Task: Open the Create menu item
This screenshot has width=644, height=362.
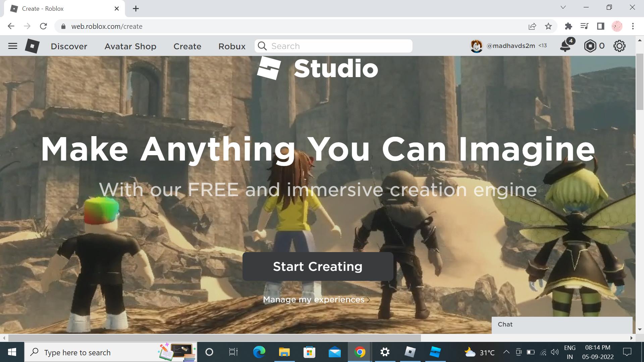Action: click(x=187, y=46)
